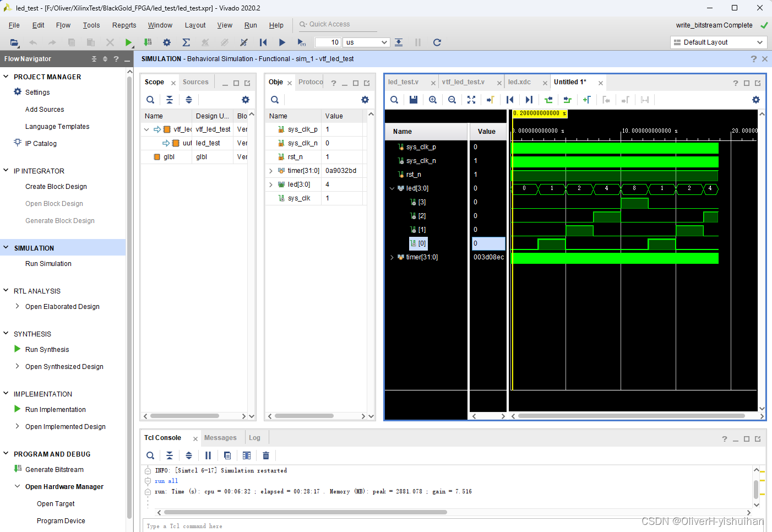Collapse Open Hardware Manager
This screenshot has width=772, height=532.
pos(18,486)
